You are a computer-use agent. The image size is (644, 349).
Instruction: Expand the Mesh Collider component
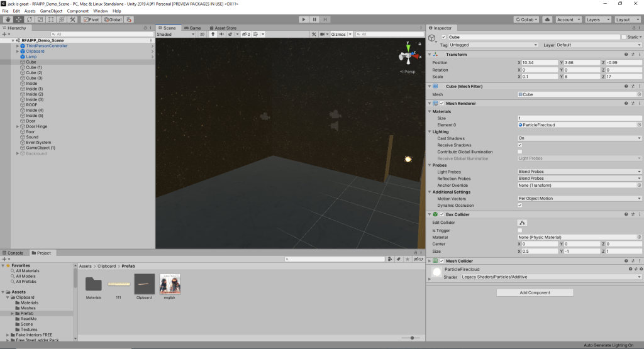(430, 261)
